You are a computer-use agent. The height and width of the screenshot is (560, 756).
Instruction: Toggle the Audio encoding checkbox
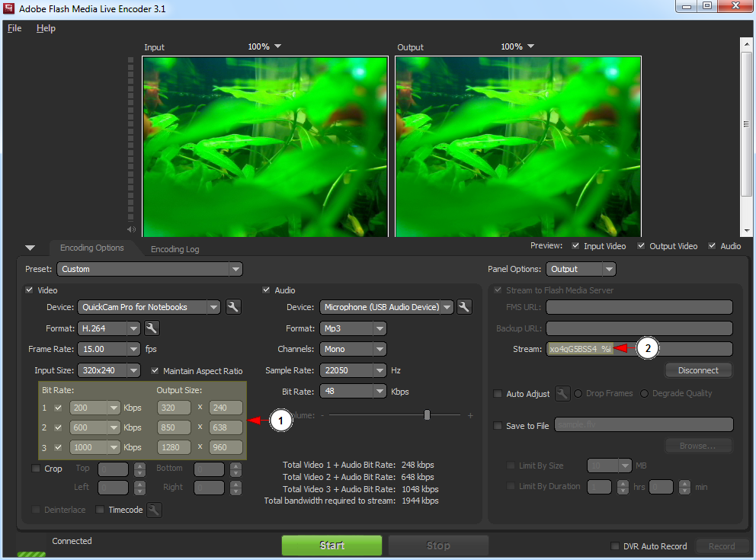point(266,290)
